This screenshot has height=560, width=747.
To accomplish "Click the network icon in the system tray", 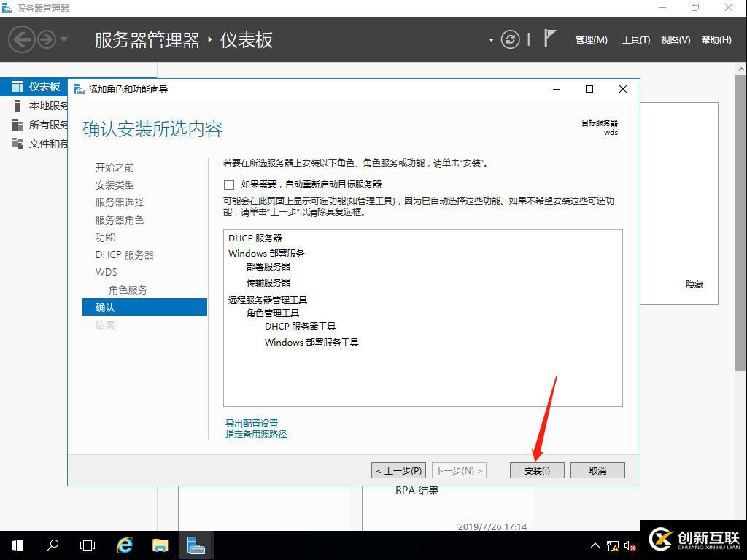I will click(x=613, y=545).
